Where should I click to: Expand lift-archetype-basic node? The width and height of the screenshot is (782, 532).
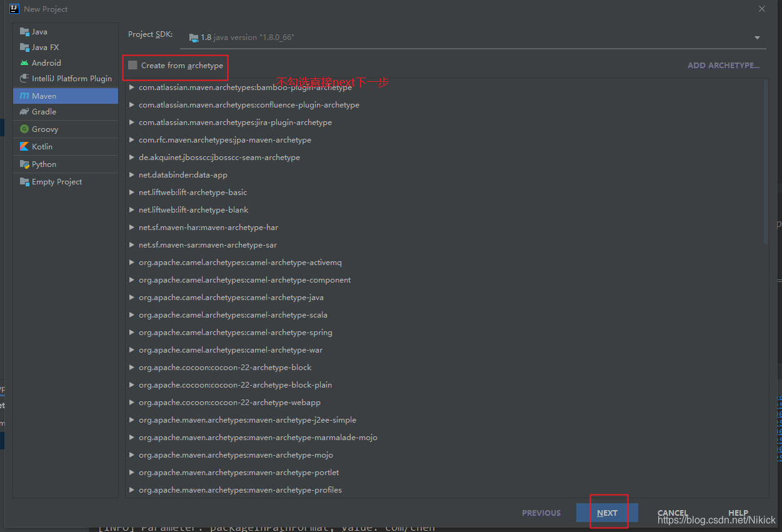tap(131, 192)
